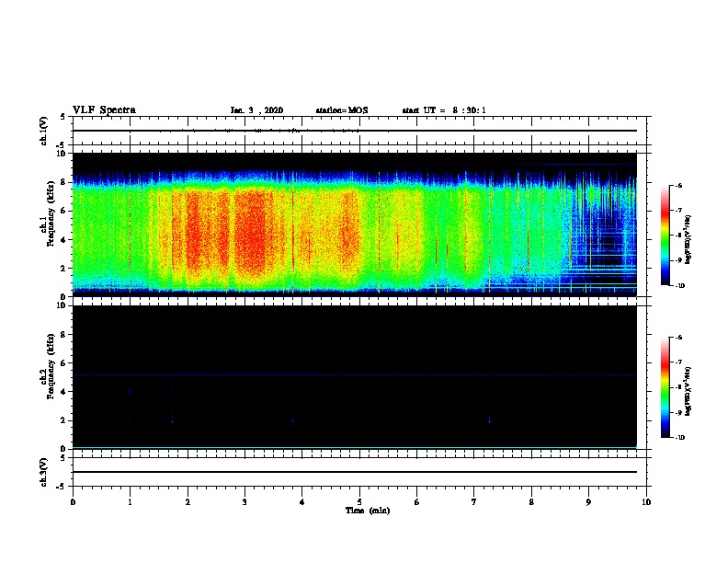This screenshot has height=563, width=728.
Task: Click time axis tick label "1"
Action: click(130, 502)
